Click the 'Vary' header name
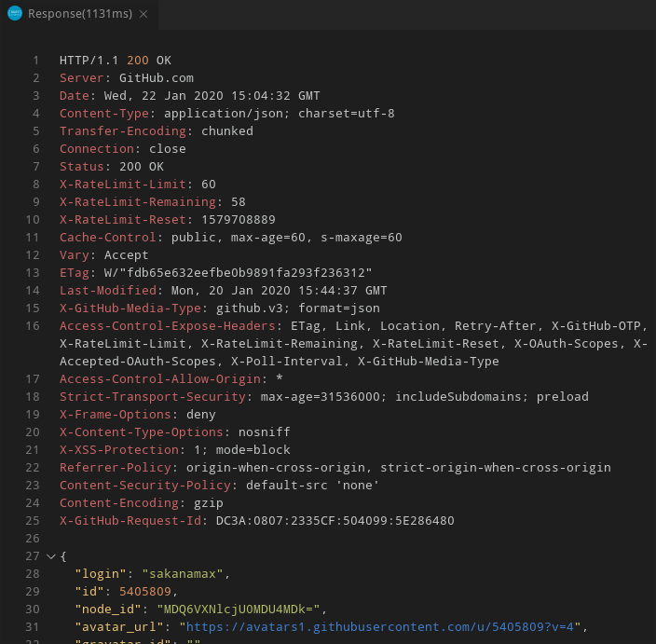Viewport: 656px width, 644px height. pyautogui.click(x=74, y=255)
